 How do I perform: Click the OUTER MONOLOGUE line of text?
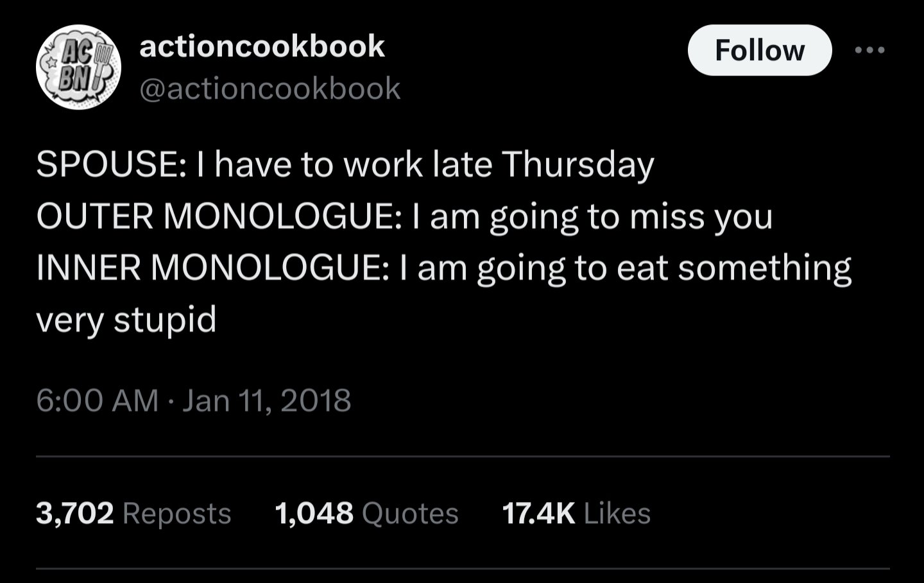(404, 216)
